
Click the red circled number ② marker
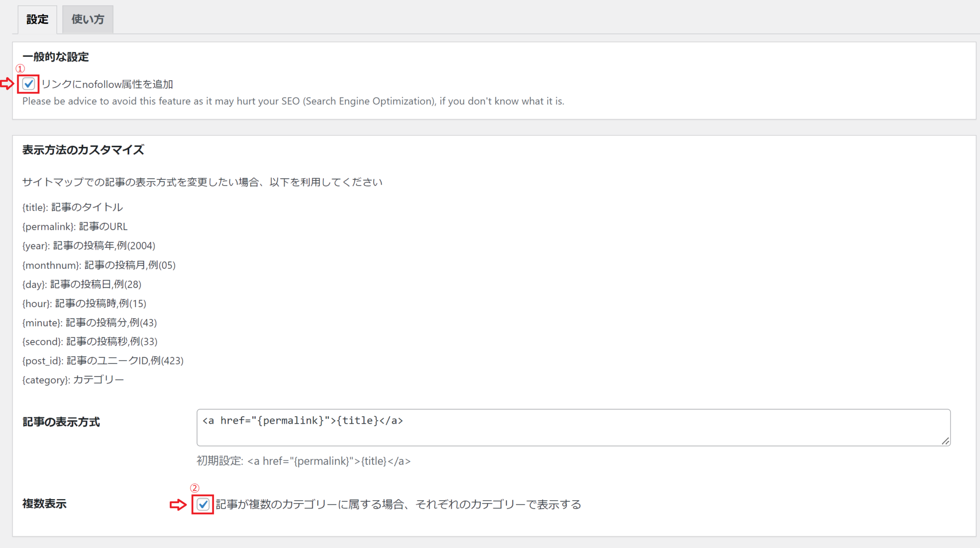(x=194, y=488)
